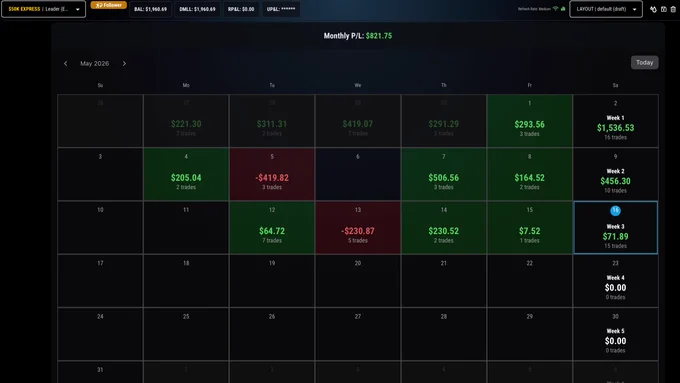Click the Su weekday column header
680x383 pixels.
point(100,85)
